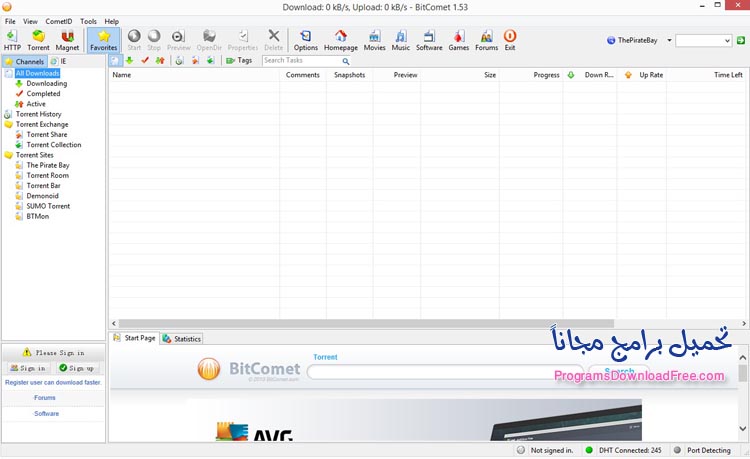
Task: Open Torrent History in sidebar
Action: pos(38,114)
